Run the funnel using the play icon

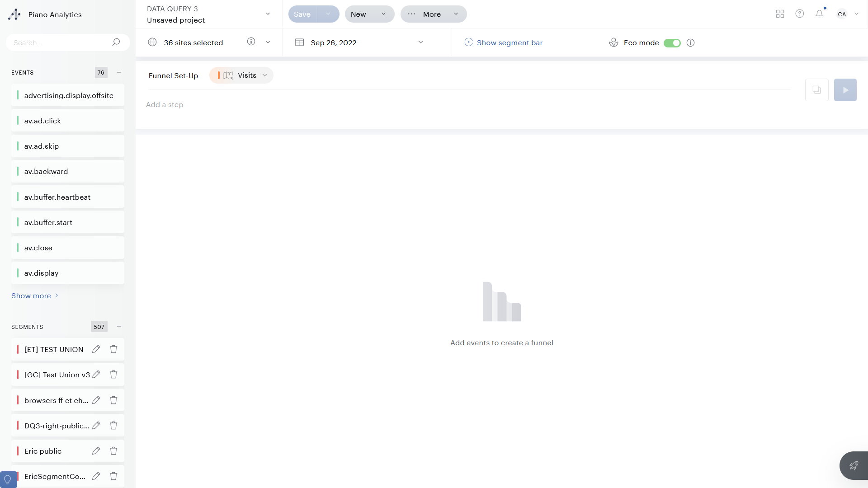(x=845, y=89)
